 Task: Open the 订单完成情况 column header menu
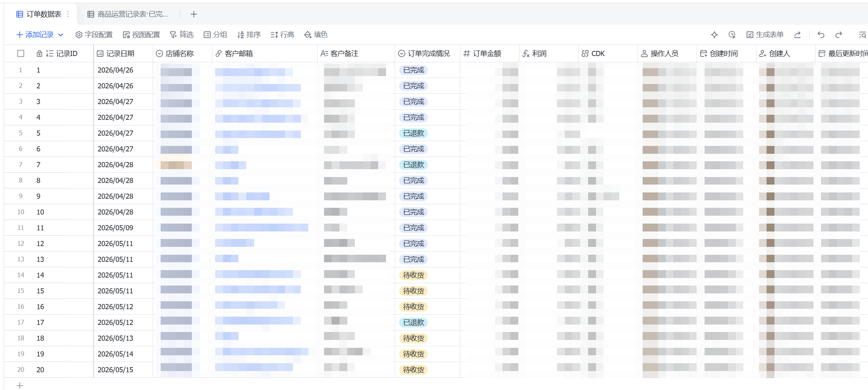tap(427, 54)
